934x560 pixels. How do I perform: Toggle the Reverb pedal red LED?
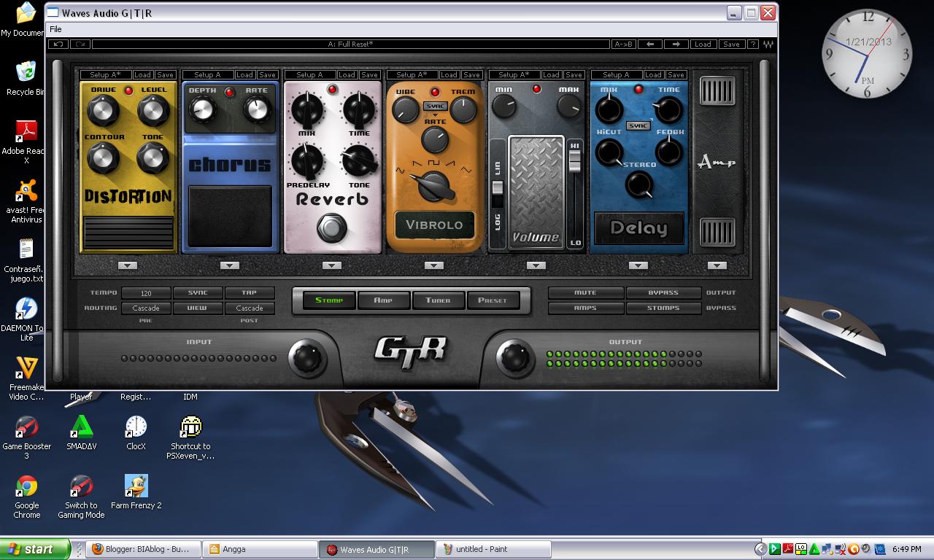(333, 90)
